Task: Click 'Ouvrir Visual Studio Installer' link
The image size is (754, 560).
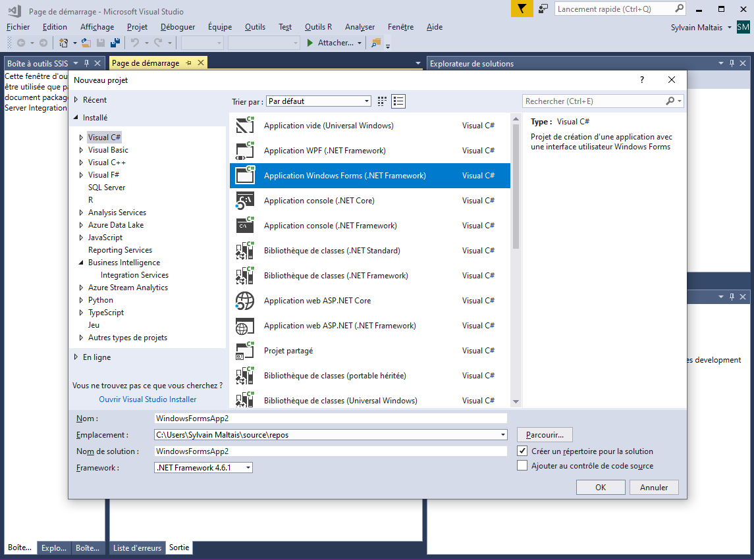Action: (147, 399)
